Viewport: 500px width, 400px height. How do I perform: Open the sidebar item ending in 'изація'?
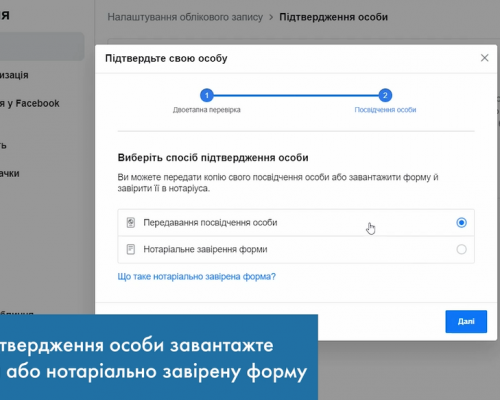[x=14, y=75]
